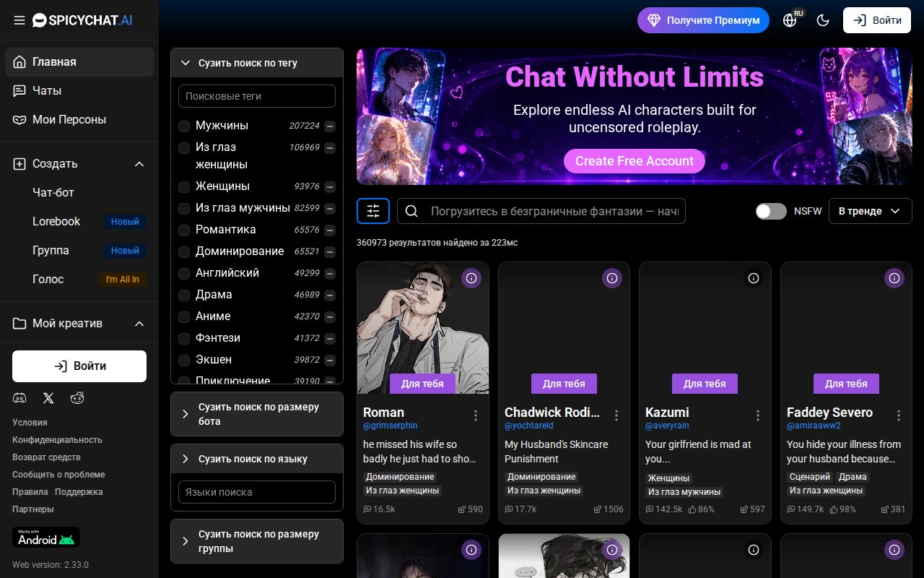
Task: Open three-dot menu on Roman card
Action: (476, 415)
